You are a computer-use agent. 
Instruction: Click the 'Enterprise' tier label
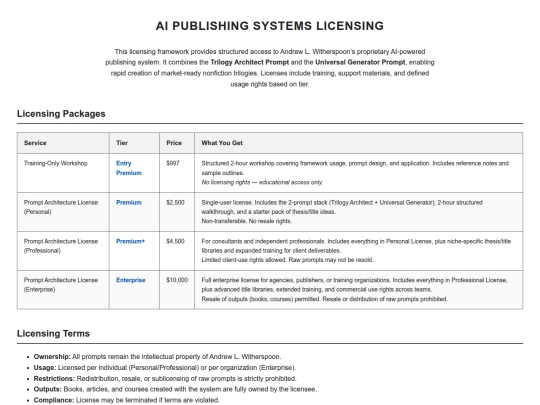(x=131, y=280)
